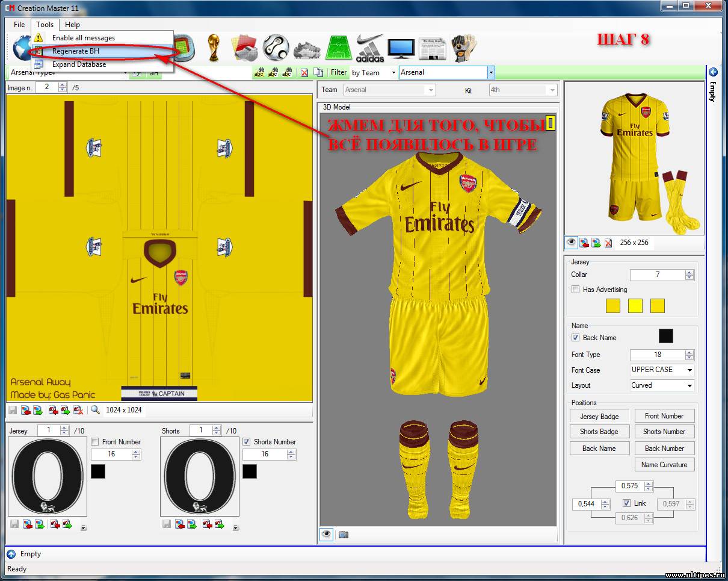This screenshot has height=581, width=728.
Task: Open the Nike/Adidas kits icon
Action: coord(369,48)
